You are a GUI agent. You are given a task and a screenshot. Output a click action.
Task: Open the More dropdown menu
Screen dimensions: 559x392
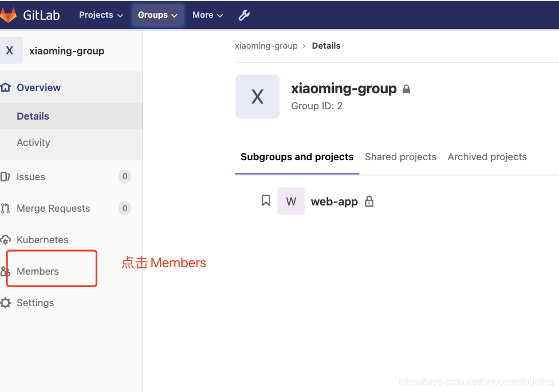click(x=207, y=15)
